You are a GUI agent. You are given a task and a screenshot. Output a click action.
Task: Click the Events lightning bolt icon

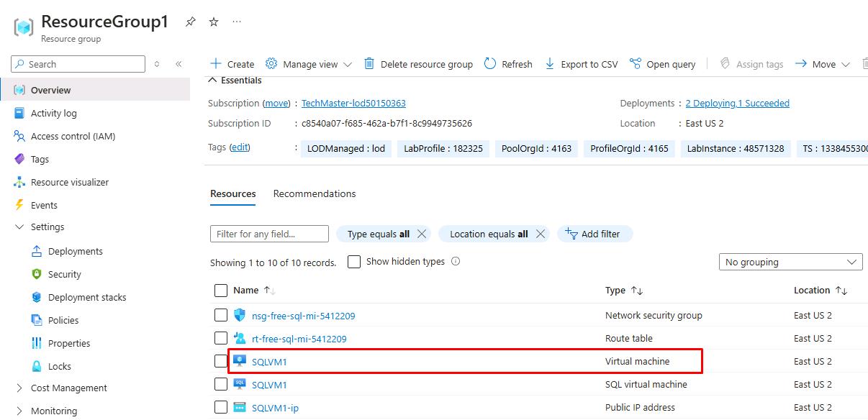pyautogui.click(x=19, y=205)
